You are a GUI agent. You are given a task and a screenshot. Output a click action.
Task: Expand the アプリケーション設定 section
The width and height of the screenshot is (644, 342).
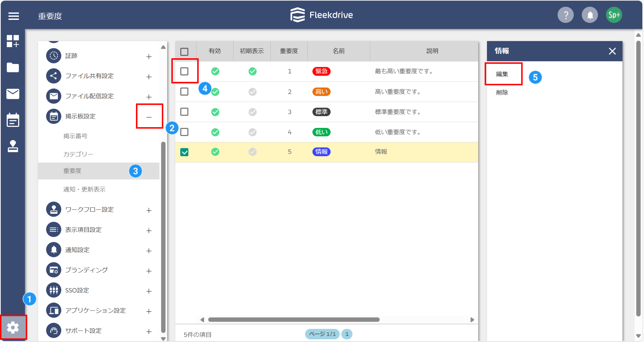coord(149,311)
